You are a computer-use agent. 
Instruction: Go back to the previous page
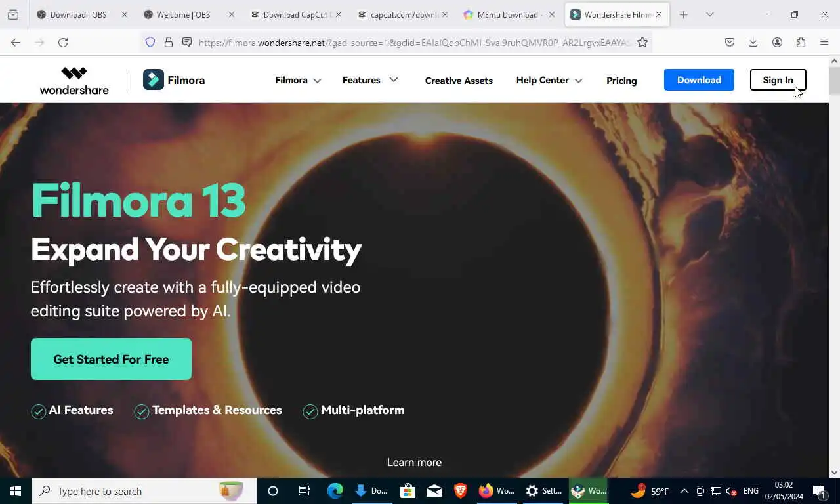pyautogui.click(x=16, y=42)
